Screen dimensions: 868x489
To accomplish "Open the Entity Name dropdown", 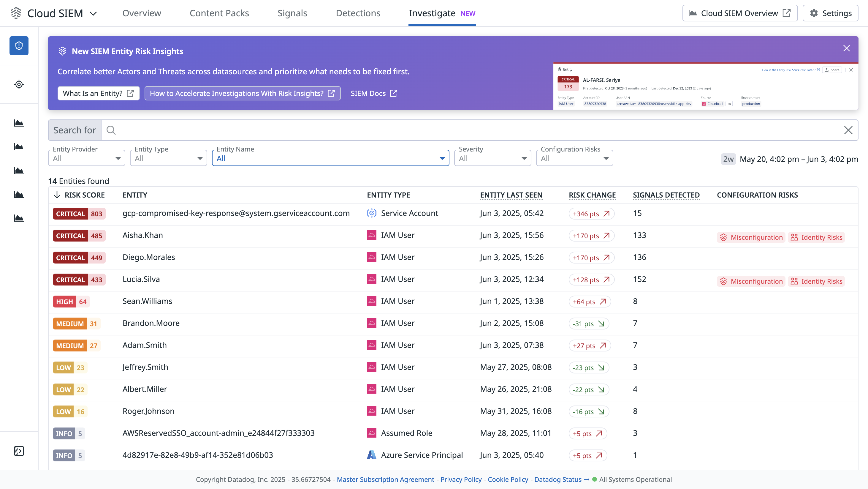I will coord(331,158).
